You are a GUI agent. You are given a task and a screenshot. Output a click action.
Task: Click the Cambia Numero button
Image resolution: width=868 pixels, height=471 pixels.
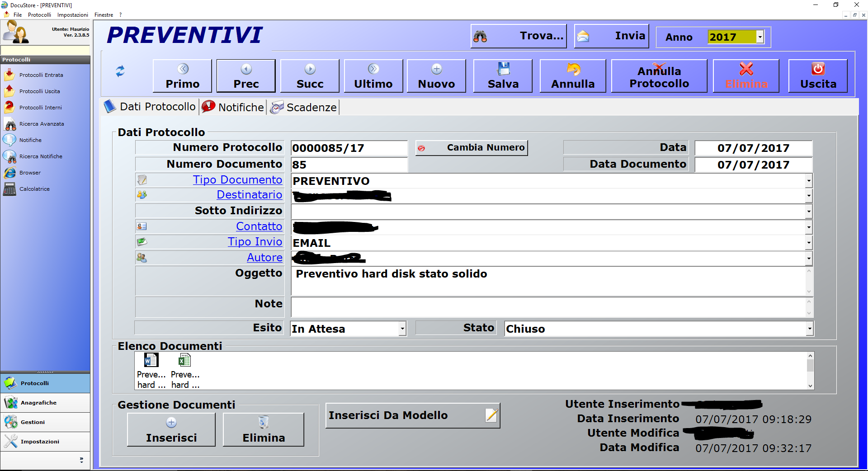(x=472, y=148)
